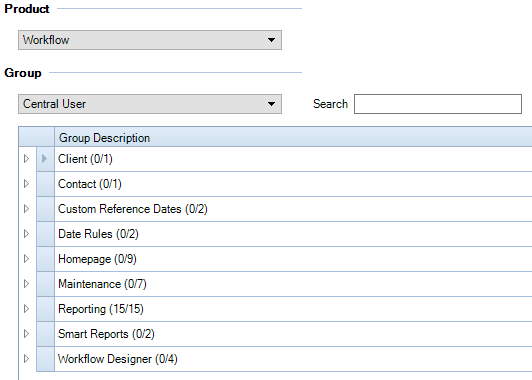Select the Workflow Designer (0/4) text
Image resolution: width=532 pixels, height=380 pixels.
tap(118, 359)
